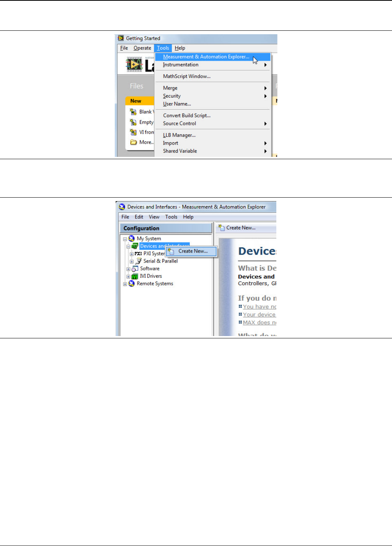
Task: Click the More folder icon
Action: coord(133,142)
